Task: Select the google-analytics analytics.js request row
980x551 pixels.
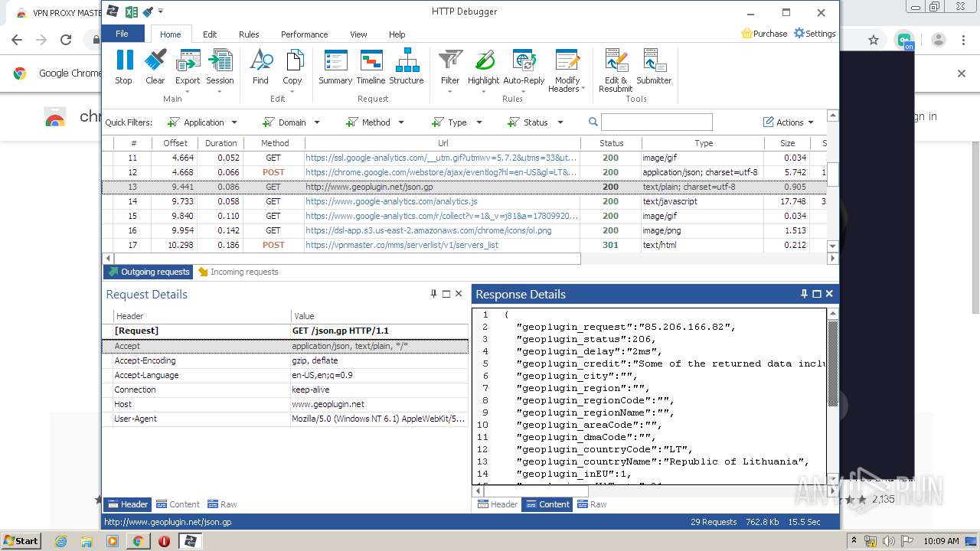Action: pyautogui.click(x=465, y=201)
